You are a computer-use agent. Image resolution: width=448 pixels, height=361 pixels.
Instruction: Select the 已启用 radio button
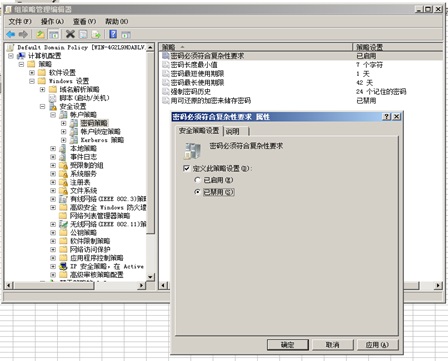[x=197, y=180]
